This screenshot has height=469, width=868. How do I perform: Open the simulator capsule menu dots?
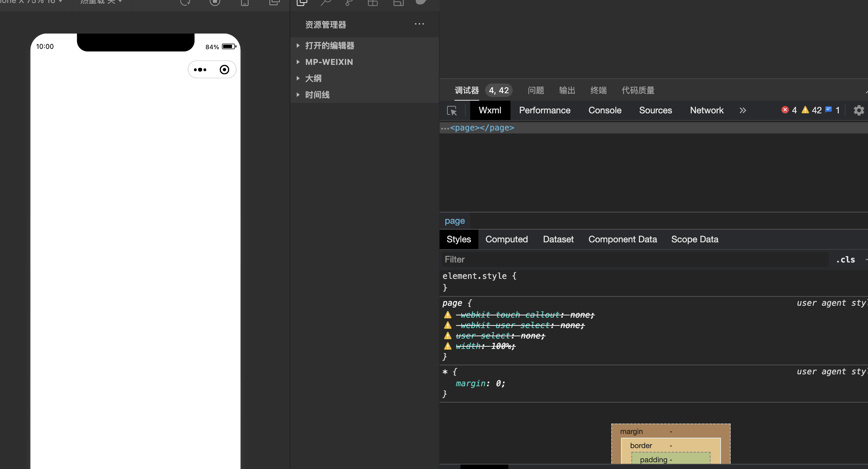(200, 70)
